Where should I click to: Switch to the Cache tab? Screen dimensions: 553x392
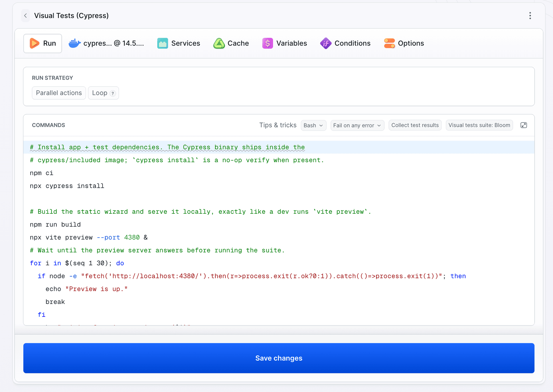(231, 43)
